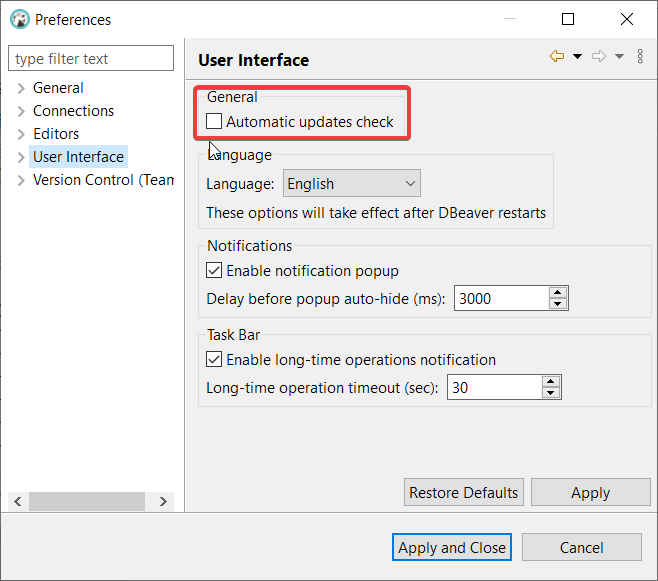Open the forward history dropdown arrow
The width and height of the screenshot is (658, 581).
(x=619, y=56)
